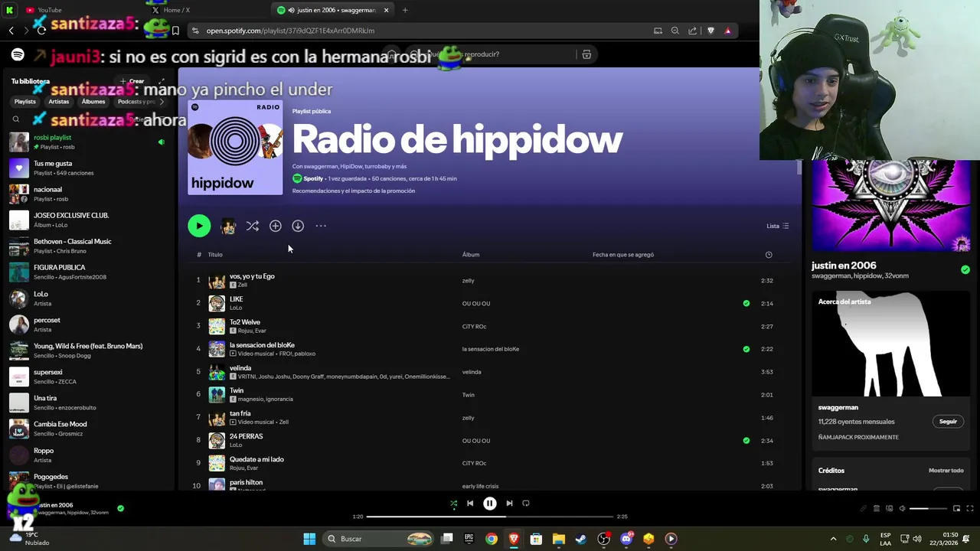Open the queue icon in player bar

coord(877,508)
